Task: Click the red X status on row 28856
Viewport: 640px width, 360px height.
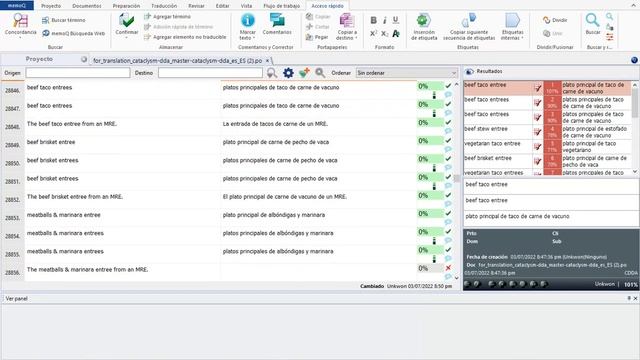Action: pos(448,268)
